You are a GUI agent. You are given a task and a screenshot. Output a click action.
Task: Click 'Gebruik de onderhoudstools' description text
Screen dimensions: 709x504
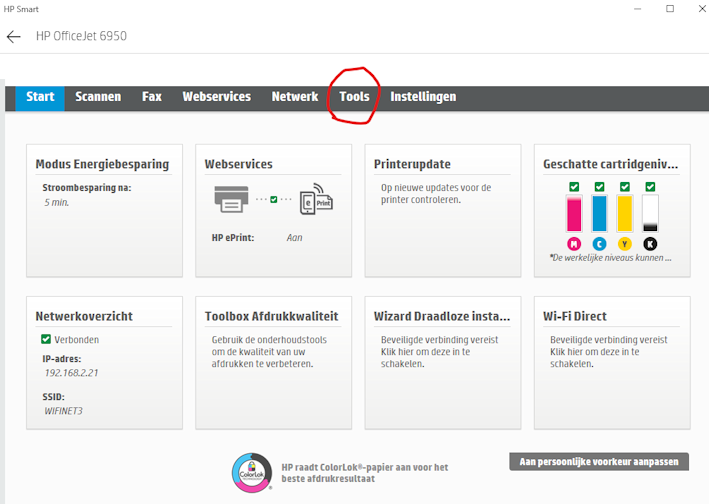click(269, 352)
